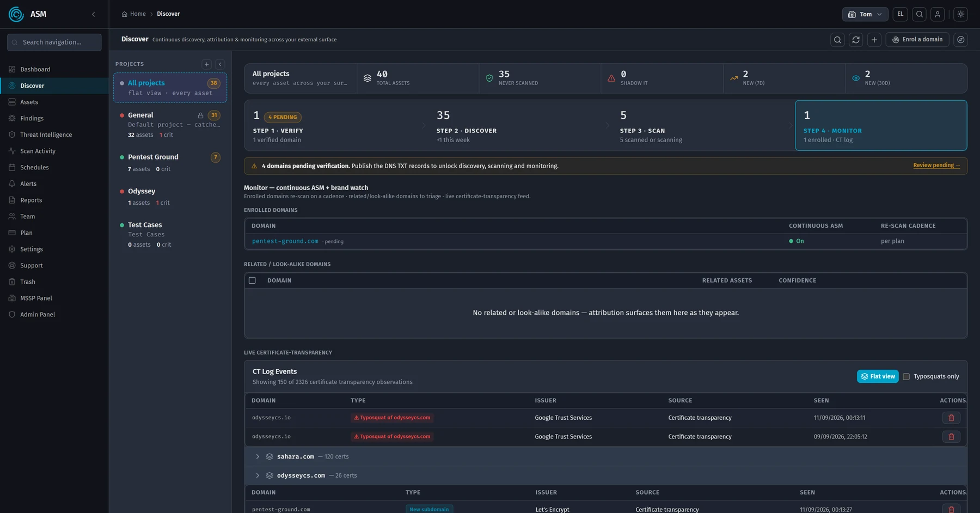Screen dimensions: 980x513
Task: Toggle the light/dark theme icon
Action: click(x=961, y=14)
